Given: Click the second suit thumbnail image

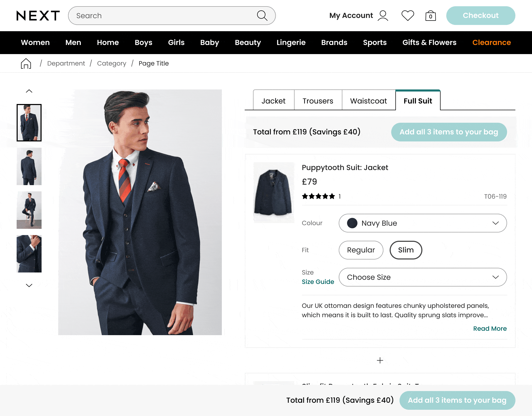Looking at the screenshot, I should tap(29, 166).
